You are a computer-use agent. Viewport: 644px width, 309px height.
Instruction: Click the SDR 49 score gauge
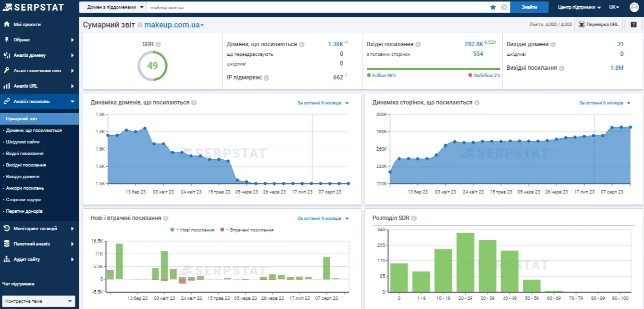(x=152, y=65)
